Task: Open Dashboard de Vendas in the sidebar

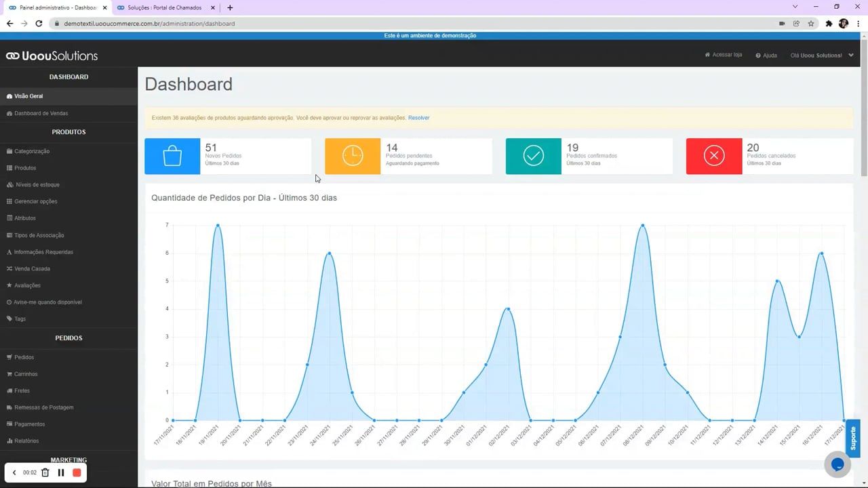Action: 41,113
